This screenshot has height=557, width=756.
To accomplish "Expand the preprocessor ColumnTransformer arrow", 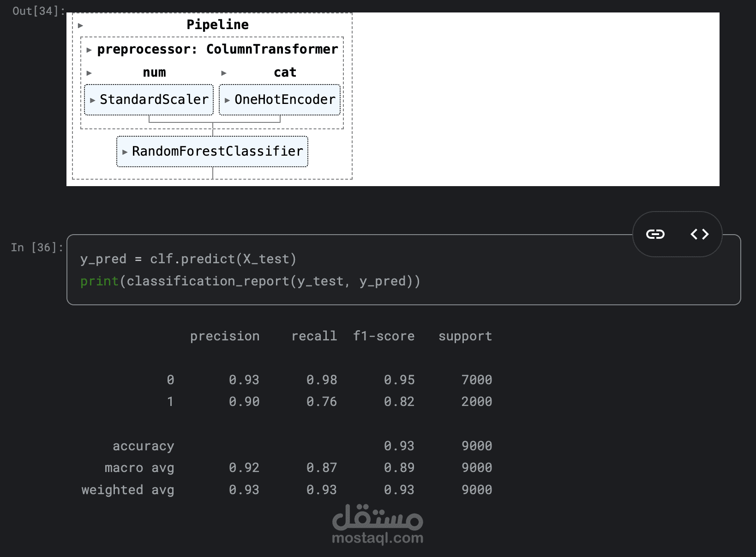I will point(89,50).
